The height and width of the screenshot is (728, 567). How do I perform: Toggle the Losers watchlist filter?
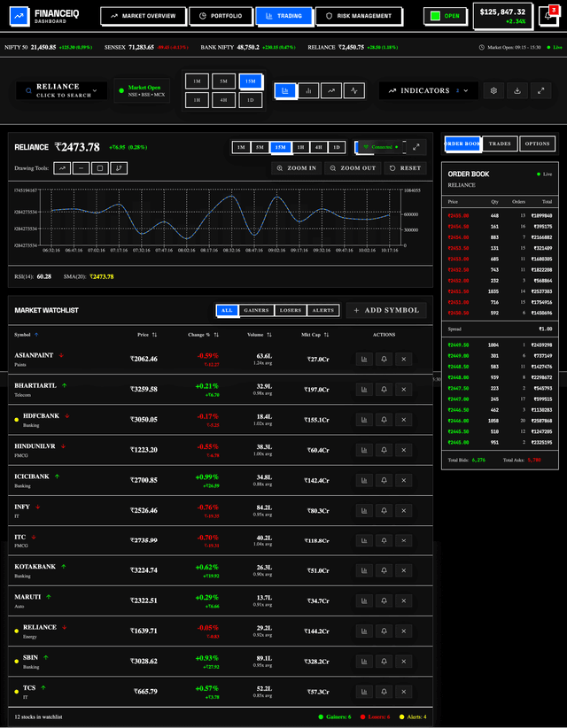coord(290,310)
